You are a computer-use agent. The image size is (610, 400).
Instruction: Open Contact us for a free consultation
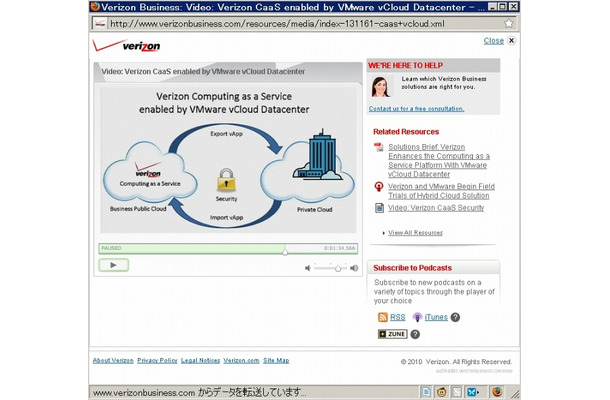(416, 109)
